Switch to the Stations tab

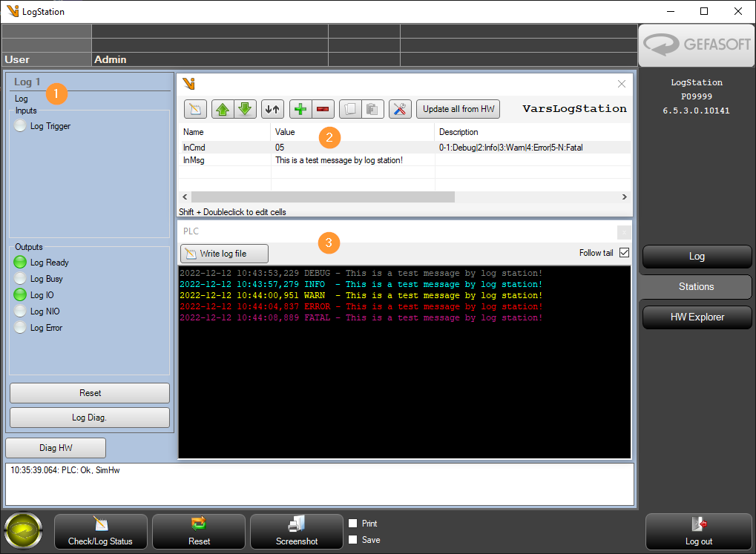click(x=696, y=287)
